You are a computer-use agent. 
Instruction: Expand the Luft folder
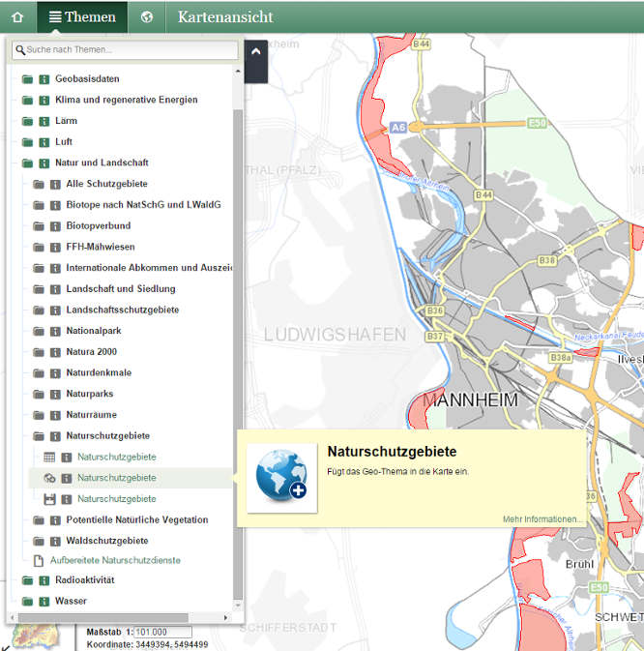click(x=27, y=142)
